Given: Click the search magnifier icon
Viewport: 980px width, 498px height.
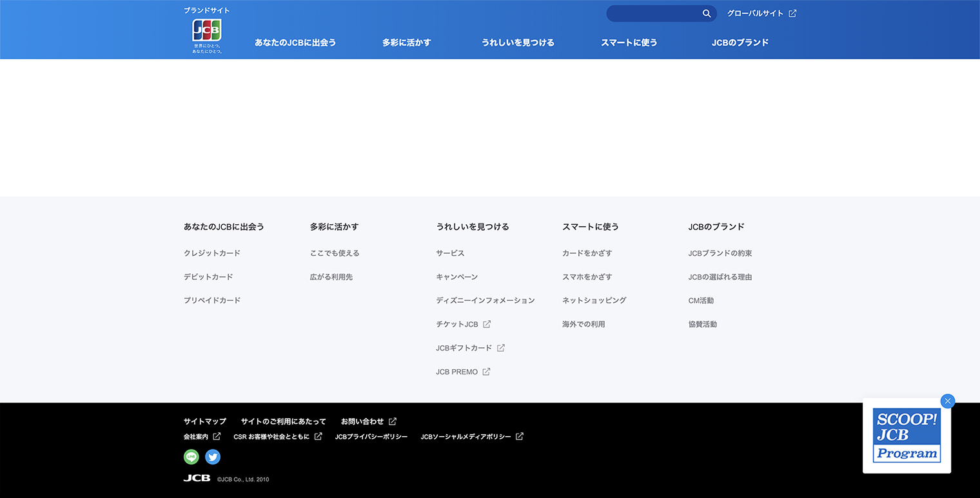Looking at the screenshot, I should coord(707,14).
